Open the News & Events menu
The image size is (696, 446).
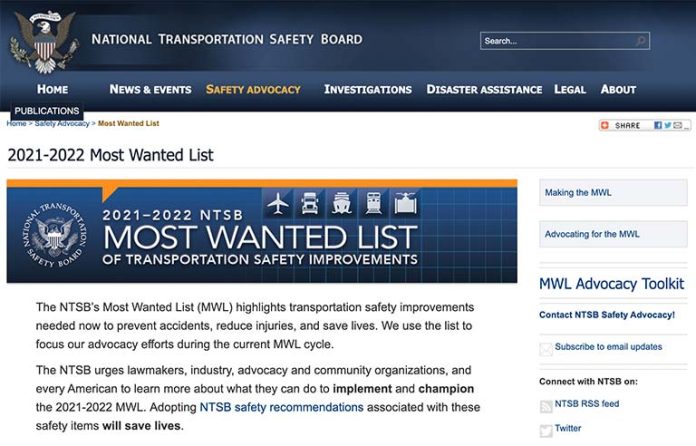150,89
